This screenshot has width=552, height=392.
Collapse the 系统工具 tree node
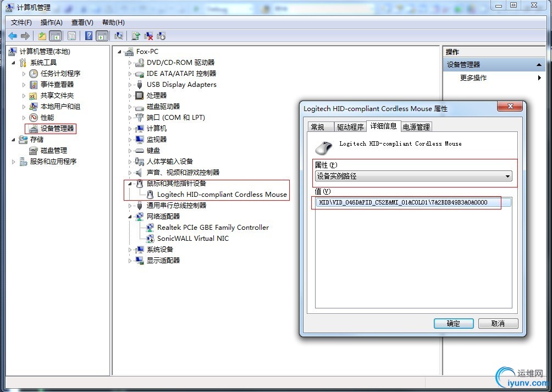[x=13, y=63]
